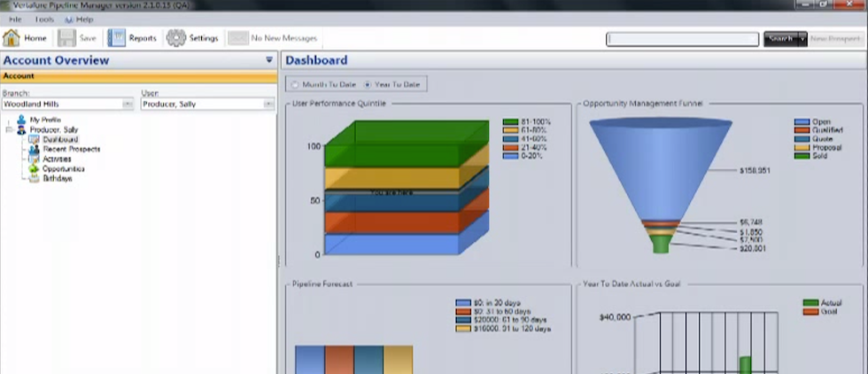Select Recent Prospects in the tree
The width and height of the screenshot is (868, 374).
(x=72, y=149)
